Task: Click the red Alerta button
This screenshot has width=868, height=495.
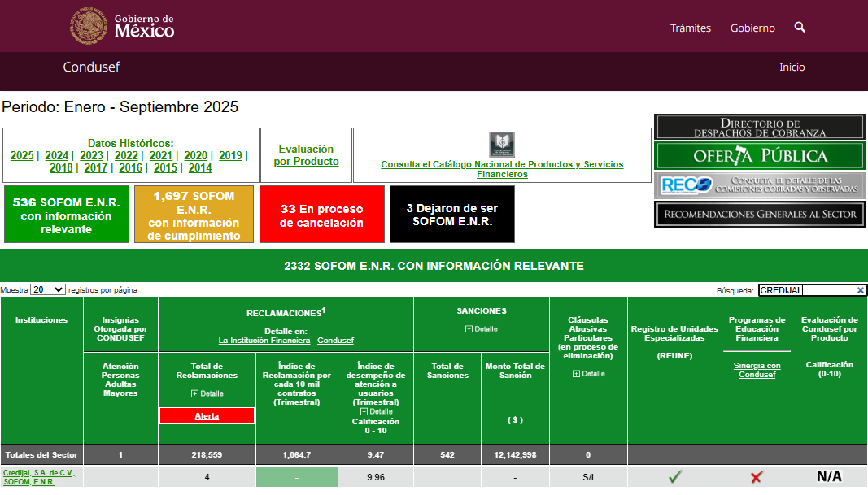Action: click(x=207, y=416)
